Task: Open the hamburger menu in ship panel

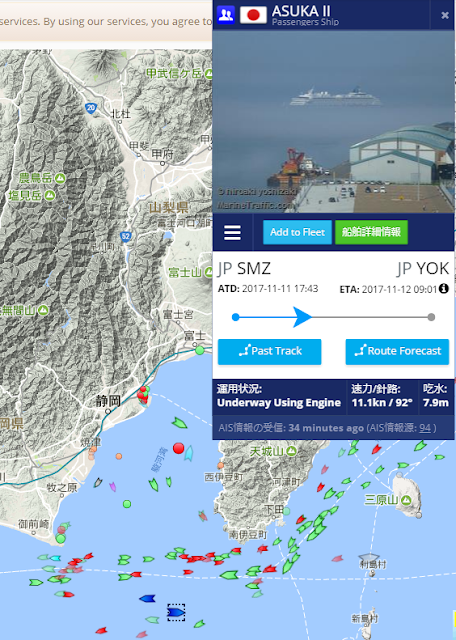Action: [232, 233]
